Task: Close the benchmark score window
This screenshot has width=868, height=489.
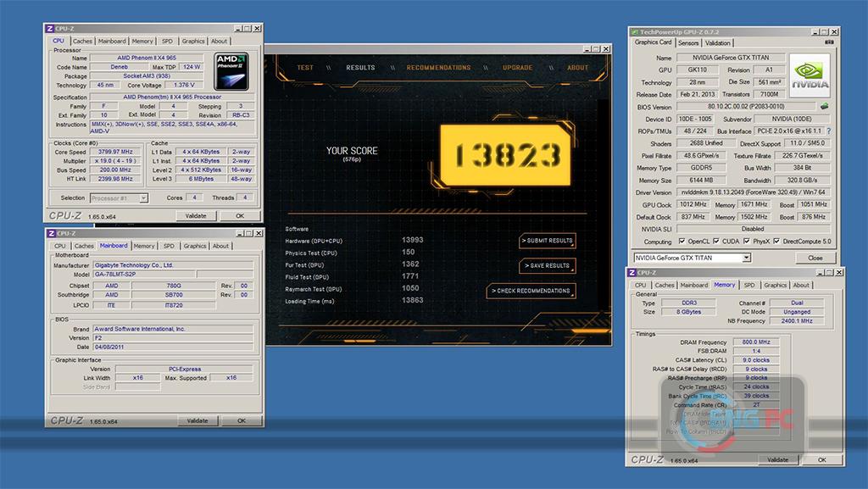Action: pyautogui.click(x=606, y=49)
